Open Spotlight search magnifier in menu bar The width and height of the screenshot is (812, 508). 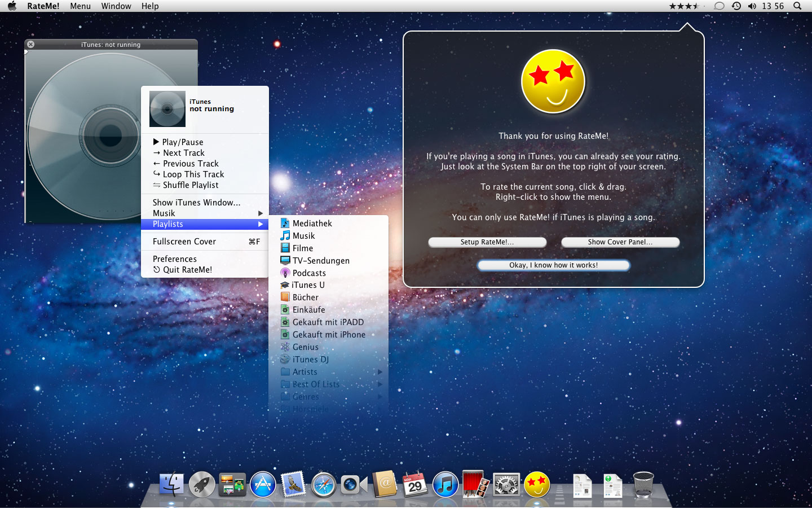click(x=797, y=6)
